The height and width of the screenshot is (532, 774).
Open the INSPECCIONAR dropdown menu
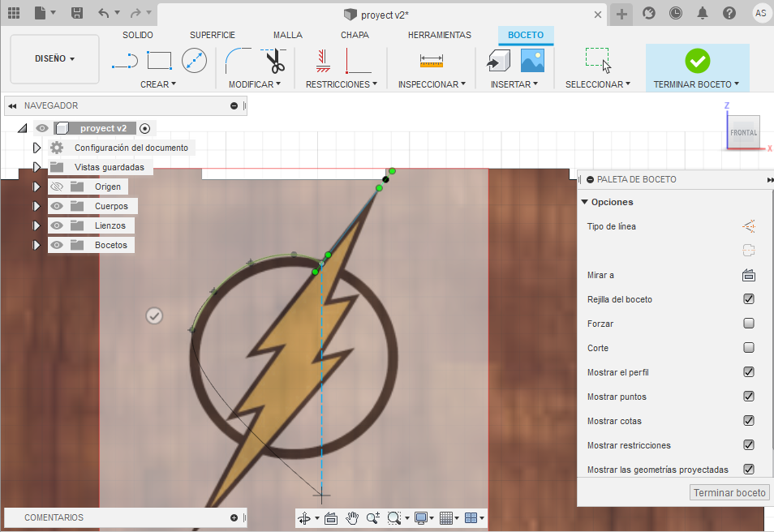[432, 84]
